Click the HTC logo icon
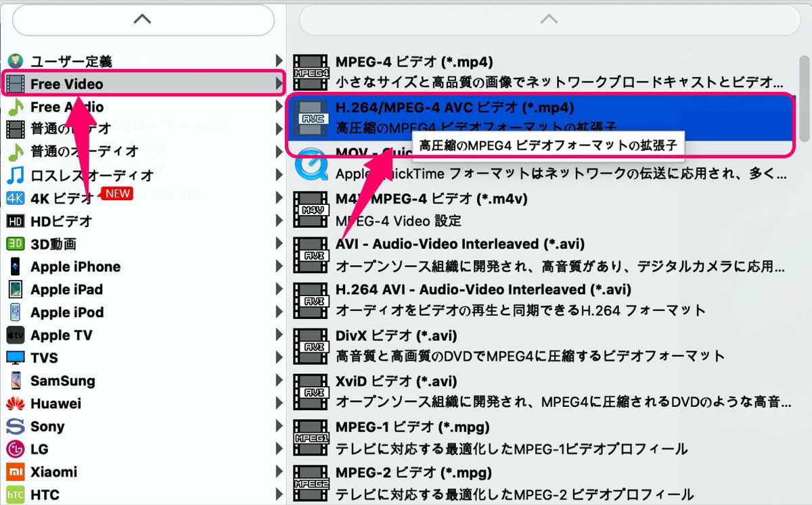812x505 pixels. pos(15,495)
